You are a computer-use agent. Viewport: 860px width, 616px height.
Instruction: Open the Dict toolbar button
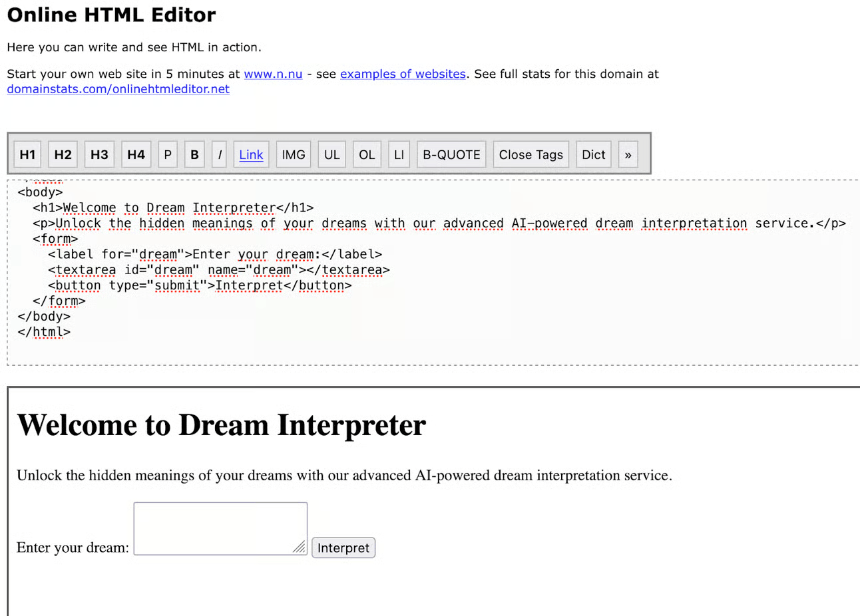[x=594, y=154]
